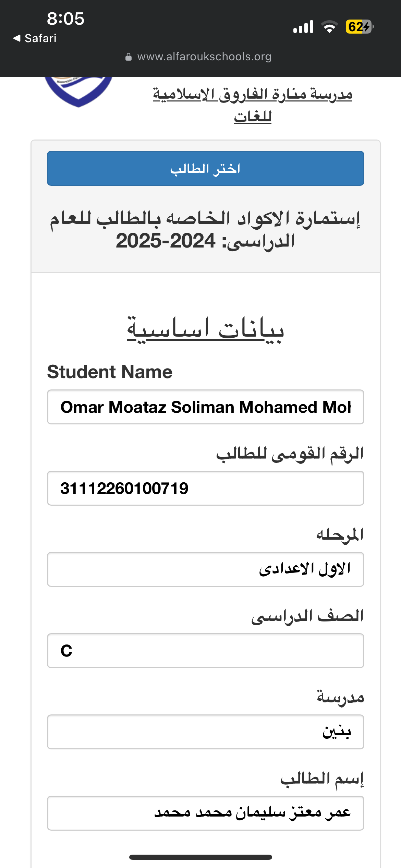Tap the 8:05 clock in status bar

point(65,19)
